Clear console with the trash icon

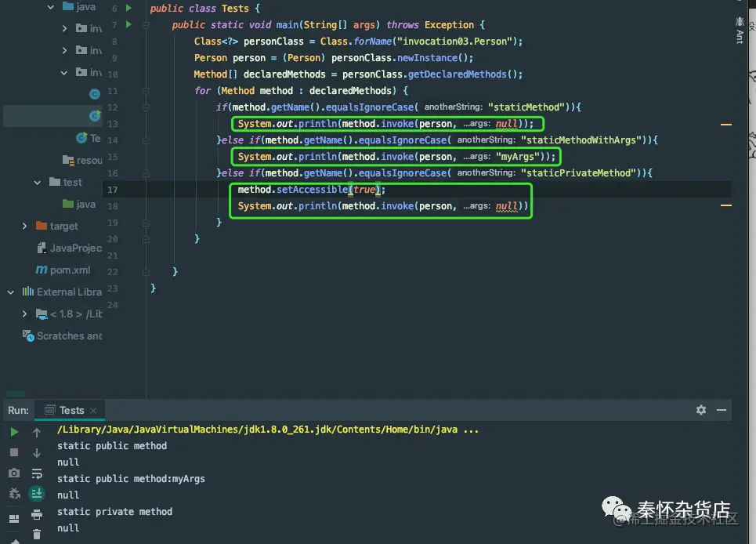37,534
